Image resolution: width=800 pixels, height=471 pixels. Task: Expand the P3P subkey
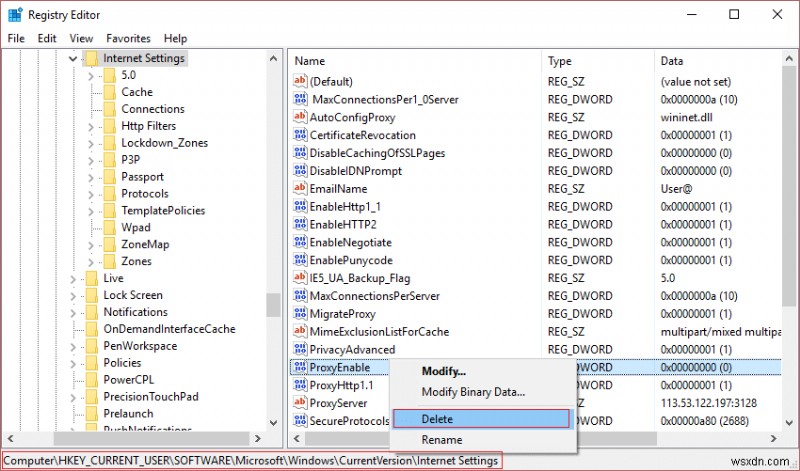[x=91, y=160]
